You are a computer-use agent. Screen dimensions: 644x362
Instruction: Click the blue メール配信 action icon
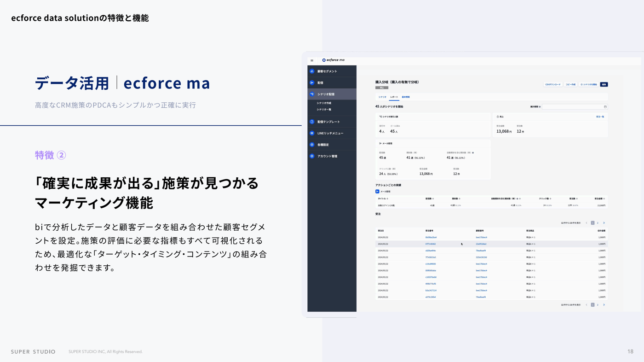[x=377, y=192]
